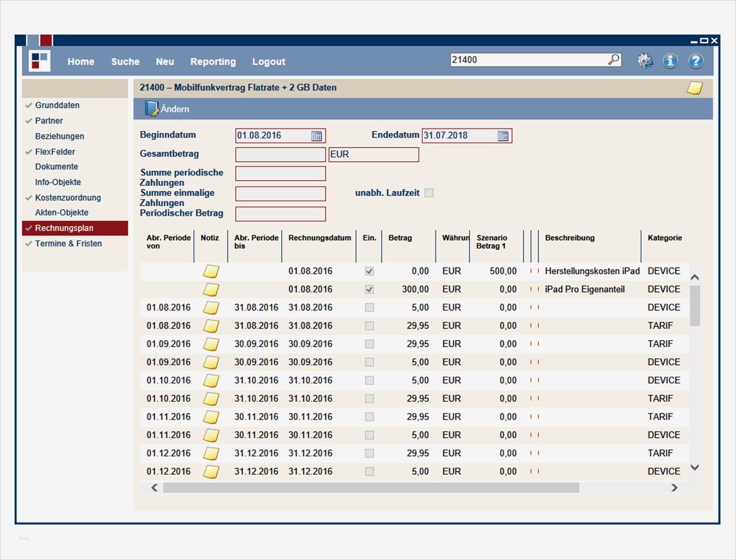Start search with the magnifier icon
The height and width of the screenshot is (560, 736).
click(x=614, y=59)
